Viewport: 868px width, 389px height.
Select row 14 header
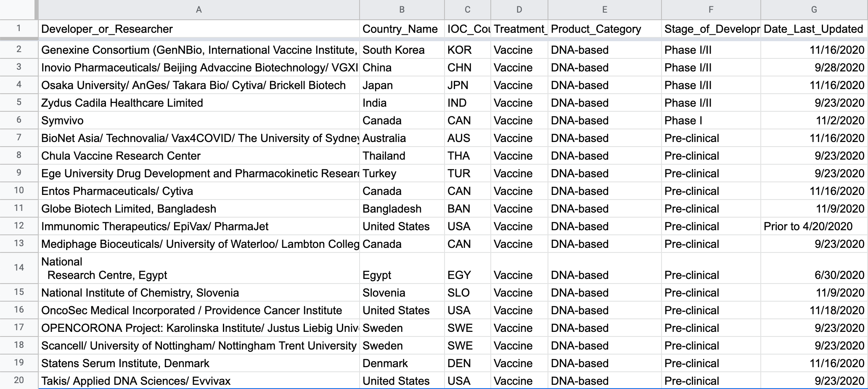[19, 268]
